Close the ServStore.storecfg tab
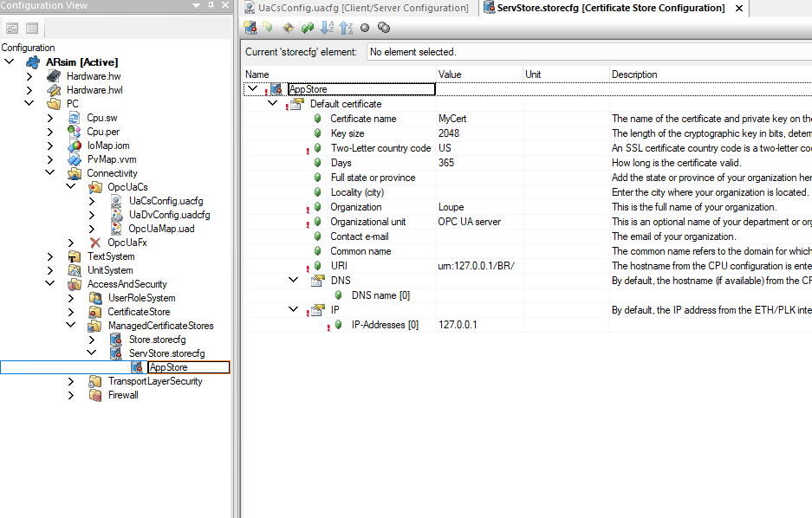 pyautogui.click(x=739, y=9)
